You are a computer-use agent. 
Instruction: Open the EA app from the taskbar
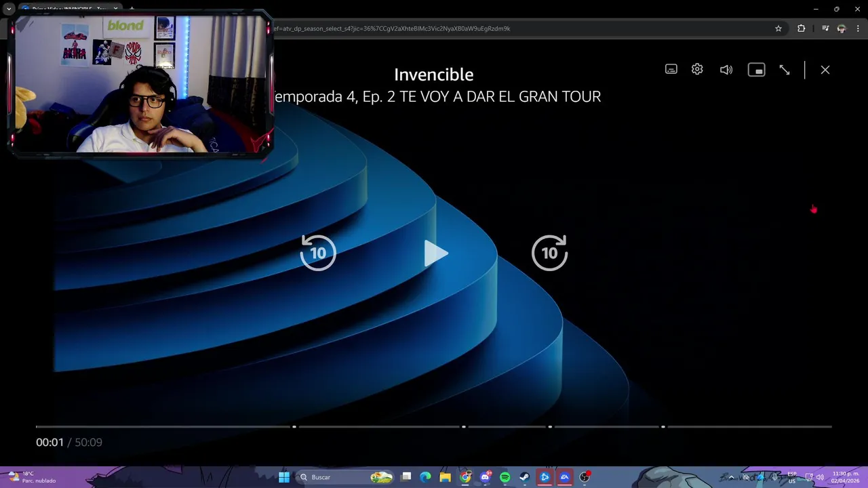click(564, 477)
